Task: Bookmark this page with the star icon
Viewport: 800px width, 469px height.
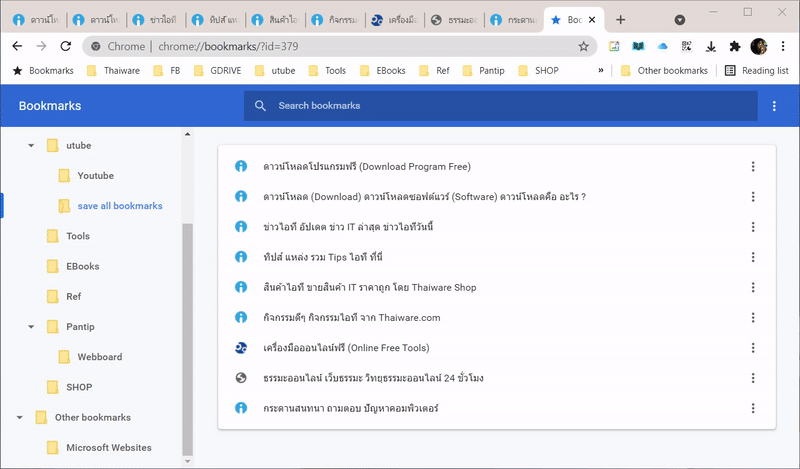Action: pyautogui.click(x=584, y=46)
